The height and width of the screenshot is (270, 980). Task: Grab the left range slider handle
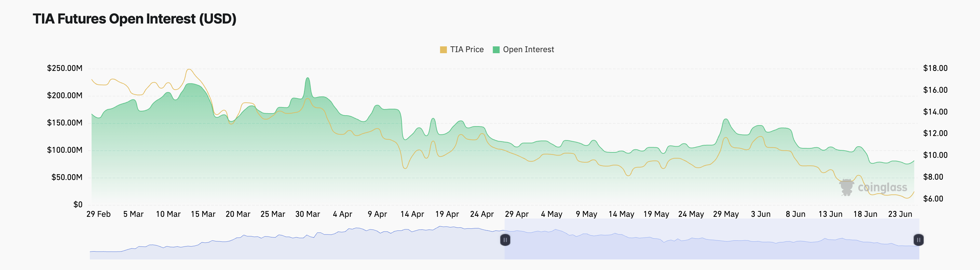505,240
